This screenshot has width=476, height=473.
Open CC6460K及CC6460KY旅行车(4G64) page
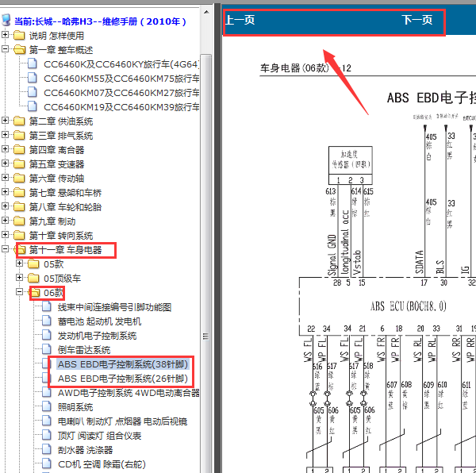121,64
